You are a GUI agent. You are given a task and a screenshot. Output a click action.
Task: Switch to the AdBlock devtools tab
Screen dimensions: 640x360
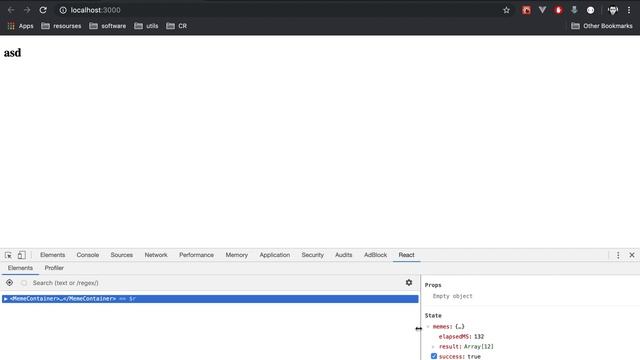pyautogui.click(x=376, y=255)
